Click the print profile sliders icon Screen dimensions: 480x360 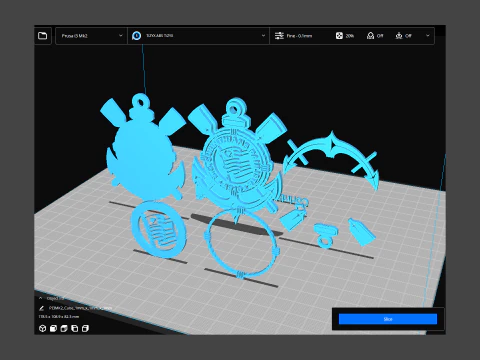point(279,36)
